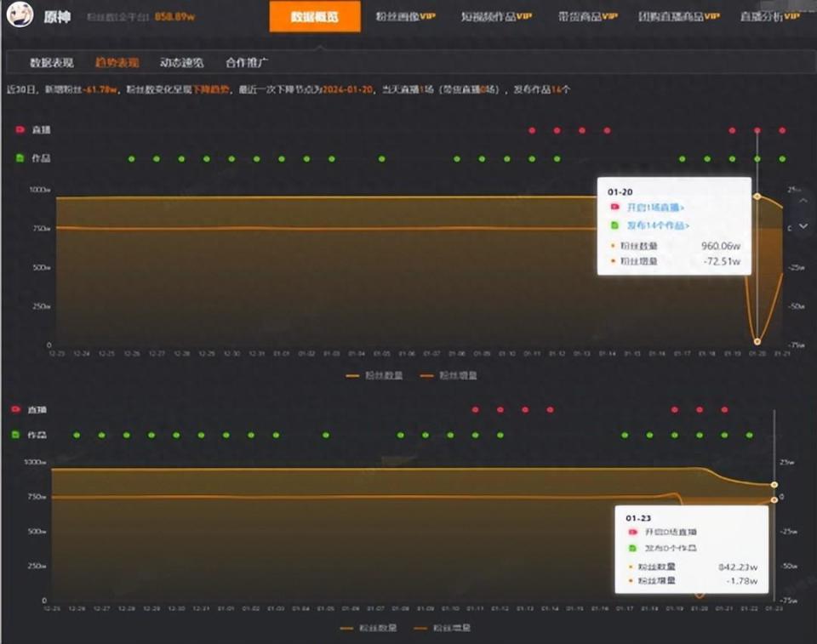Click the lowest fan-growth point on 01-20
The image size is (817, 644).
pos(757,342)
